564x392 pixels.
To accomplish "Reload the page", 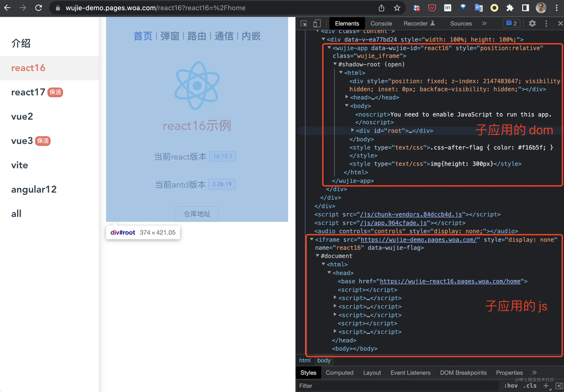I will click(39, 8).
